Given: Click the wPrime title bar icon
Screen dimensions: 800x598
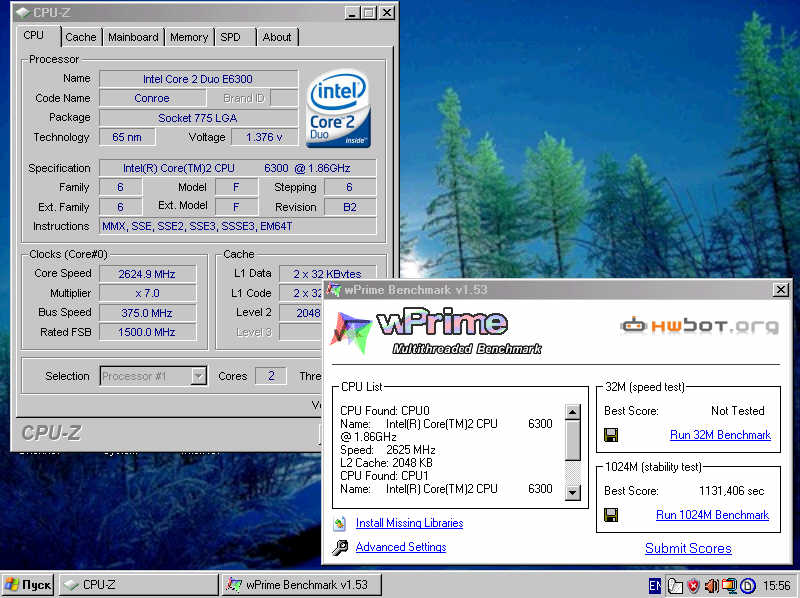Looking at the screenshot, I should (x=334, y=290).
